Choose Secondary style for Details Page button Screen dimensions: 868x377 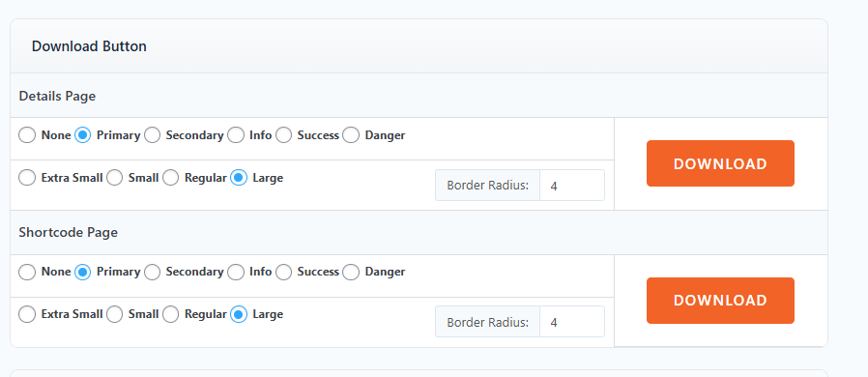pyautogui.click(x=152, y=135)
